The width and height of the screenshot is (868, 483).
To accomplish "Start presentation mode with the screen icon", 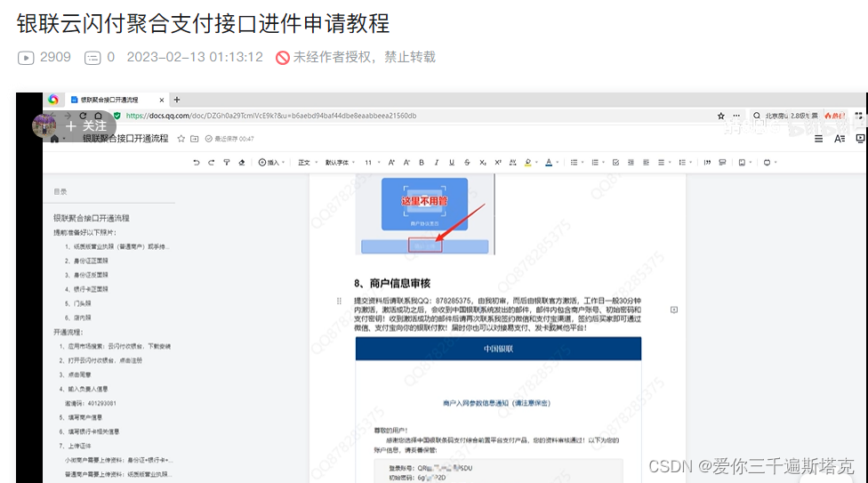I will click(860, 139).
